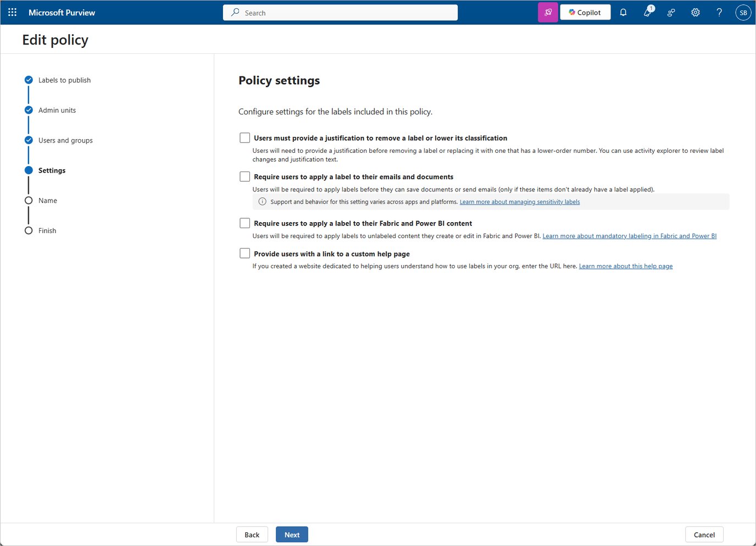Open learn more about managing sensitivity labels
Image resolution: width=756 pixels, height=546 pixels.
pyautogui.click(x=519, y=202)
